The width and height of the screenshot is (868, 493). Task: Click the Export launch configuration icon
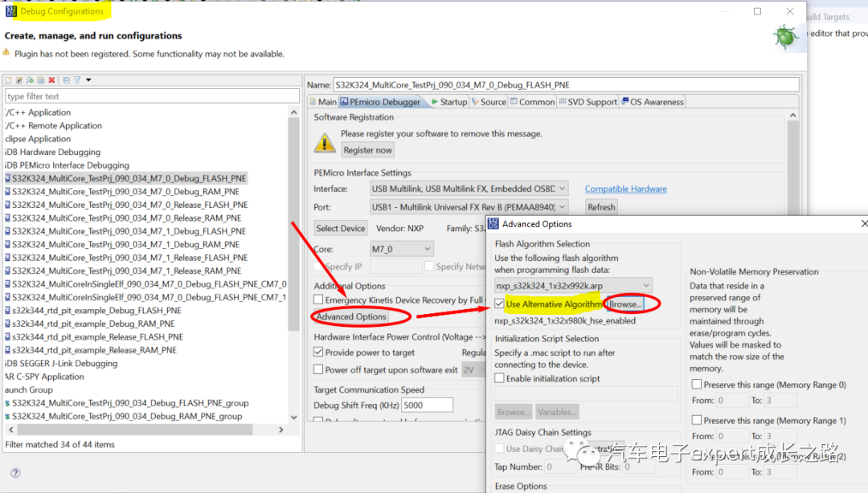(30, 80)
